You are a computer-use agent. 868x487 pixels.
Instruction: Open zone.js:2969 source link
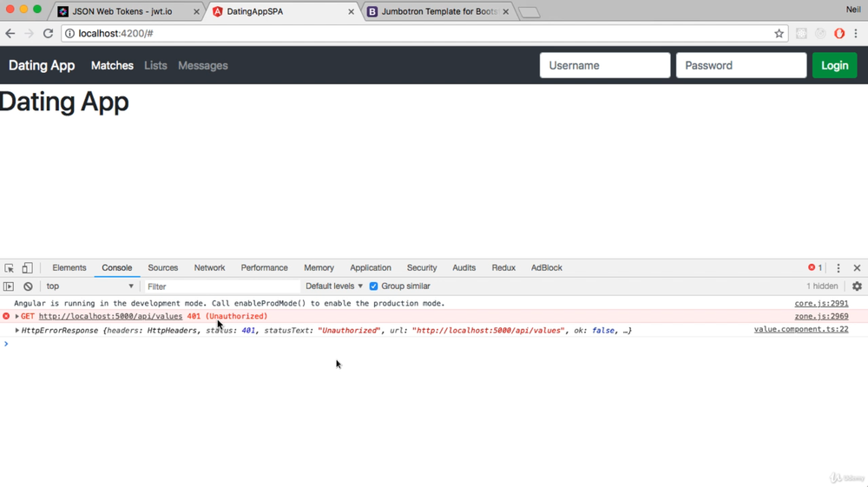click(821, 316)
